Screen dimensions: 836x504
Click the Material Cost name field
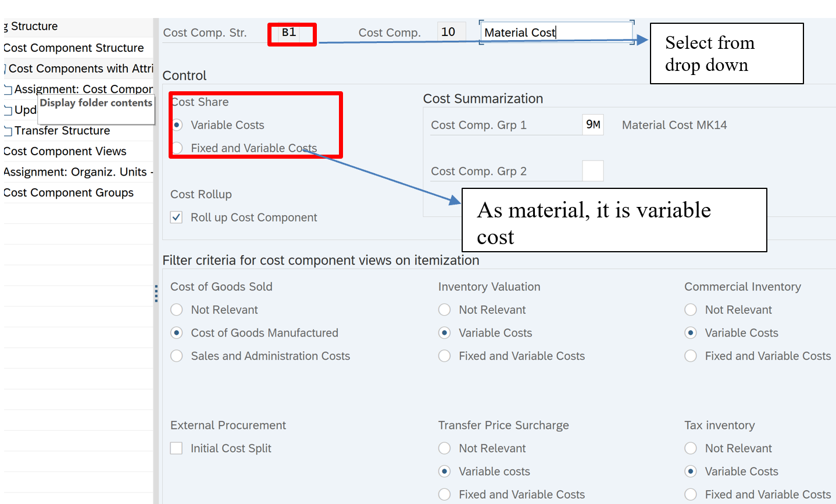tap(555, 33)
